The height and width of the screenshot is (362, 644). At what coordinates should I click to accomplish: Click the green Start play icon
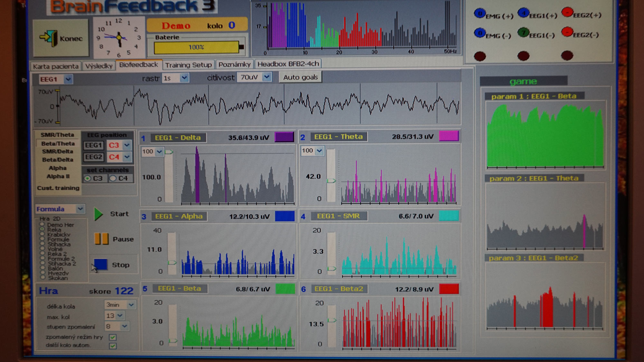[98, 214]
